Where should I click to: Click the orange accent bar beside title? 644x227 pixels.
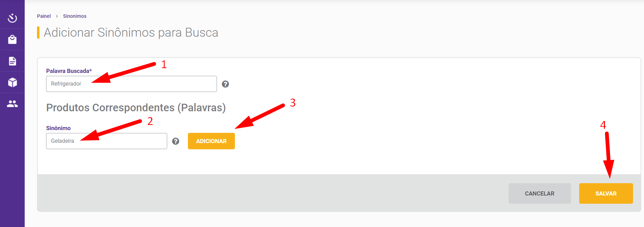point(38,33)
